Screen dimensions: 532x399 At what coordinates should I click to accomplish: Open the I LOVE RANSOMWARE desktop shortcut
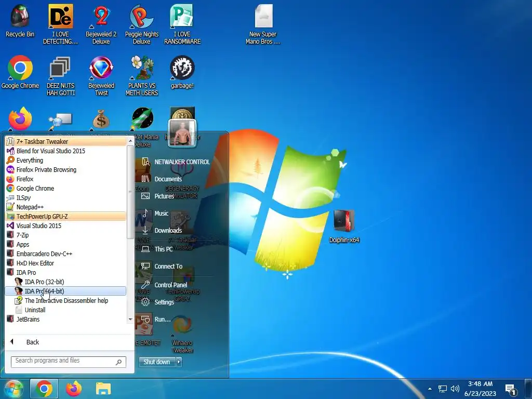point(182,24)
